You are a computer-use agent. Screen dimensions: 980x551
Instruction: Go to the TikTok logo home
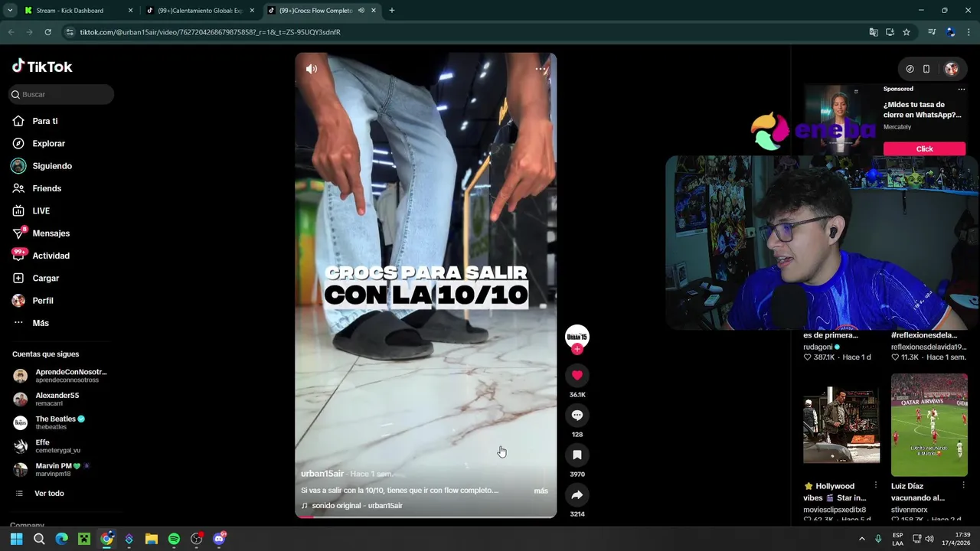(x=42, y=67)
